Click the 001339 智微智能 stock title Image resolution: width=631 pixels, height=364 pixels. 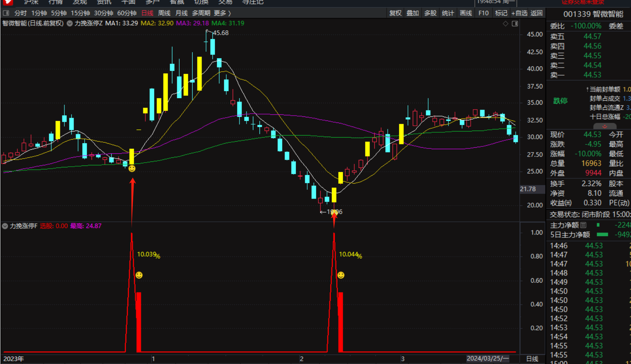(x=593, y=14)
